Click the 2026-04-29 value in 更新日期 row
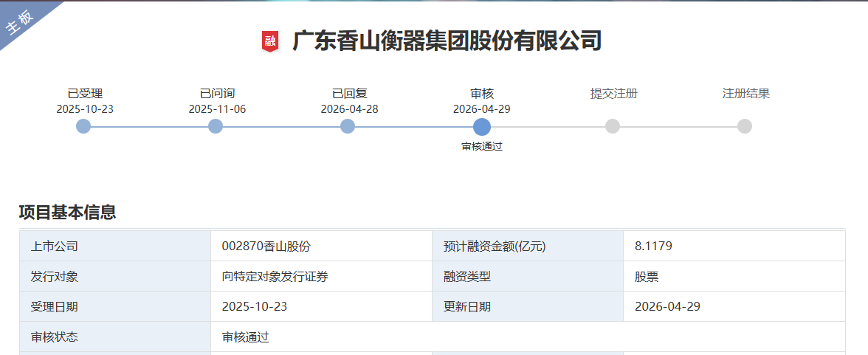This screenshot has width=868, height=355. tap(667, 306)
